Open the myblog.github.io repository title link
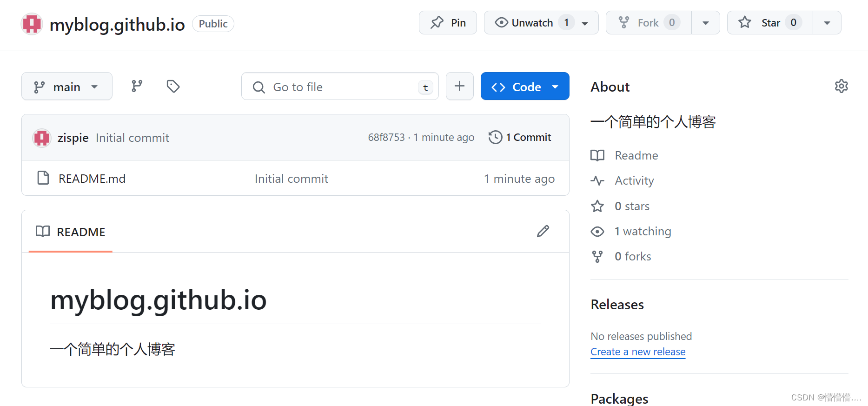The image size is (868, 406). tap(117, 24)
